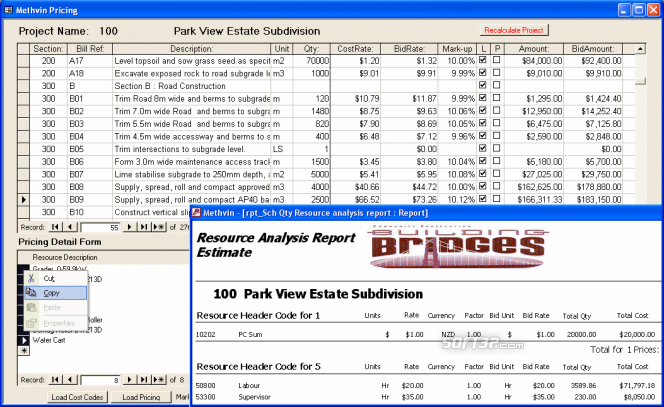Click the Methvin Pricing title bar app icon
664x407 pixels.
pos(8,10)
